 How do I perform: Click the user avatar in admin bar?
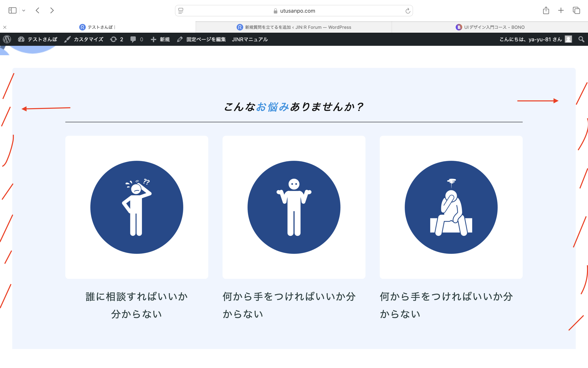pyautogui.click(x=569, y=39)
